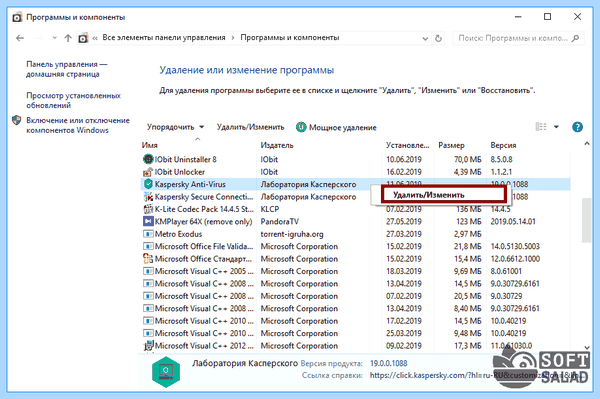
Task: Click the view layout icon in toolbar
Action: [x=541, y=127]
